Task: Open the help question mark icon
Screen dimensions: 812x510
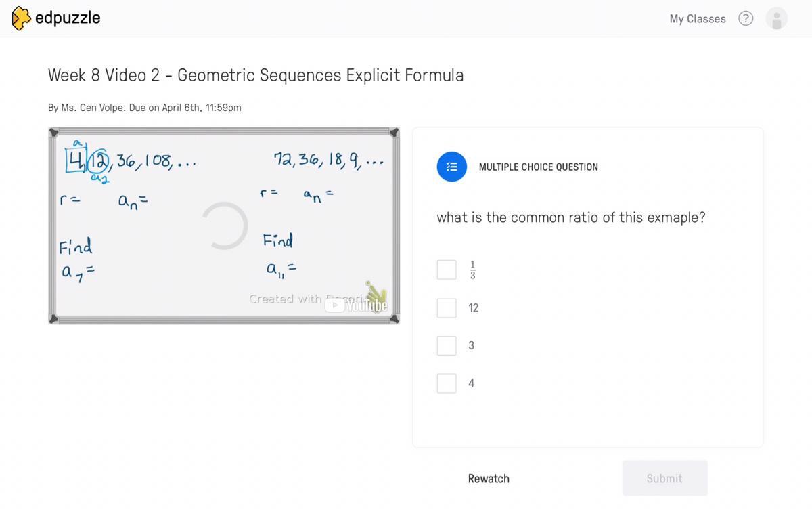Action: (746, 18)
